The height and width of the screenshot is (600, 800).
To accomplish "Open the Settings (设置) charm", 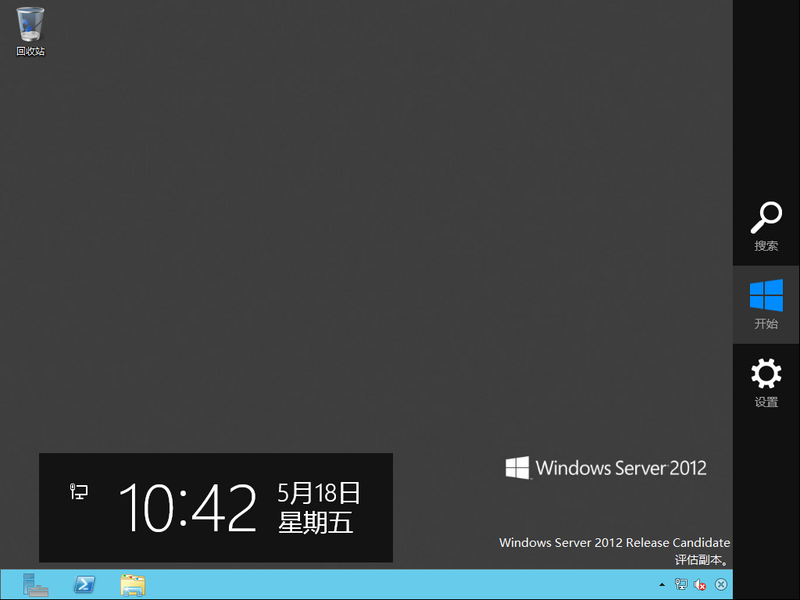I will 766,383.
